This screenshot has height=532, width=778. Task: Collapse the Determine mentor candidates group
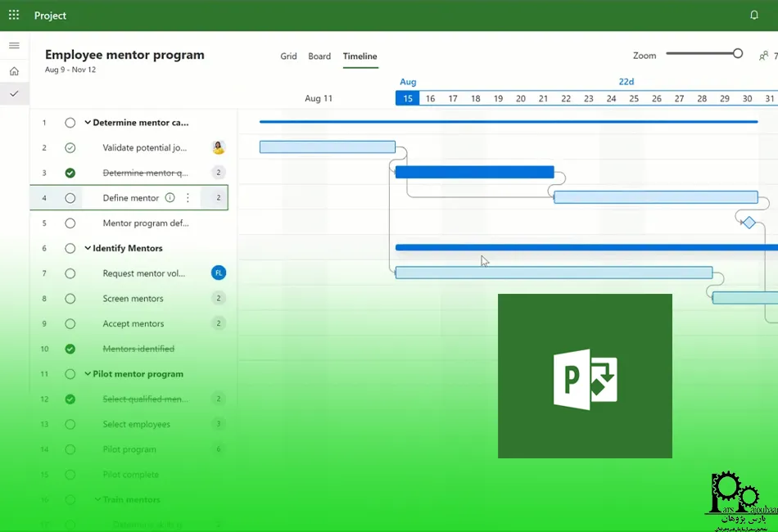click(x=88, y=123)
